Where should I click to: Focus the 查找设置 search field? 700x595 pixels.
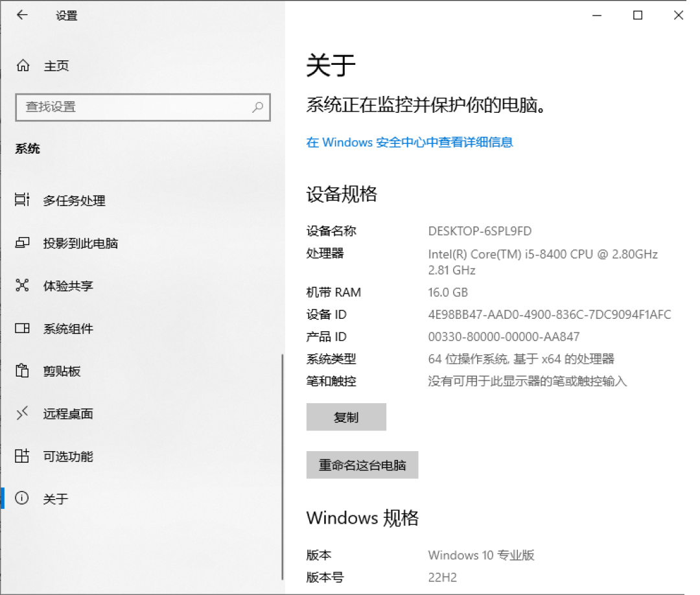click(143, 107)
